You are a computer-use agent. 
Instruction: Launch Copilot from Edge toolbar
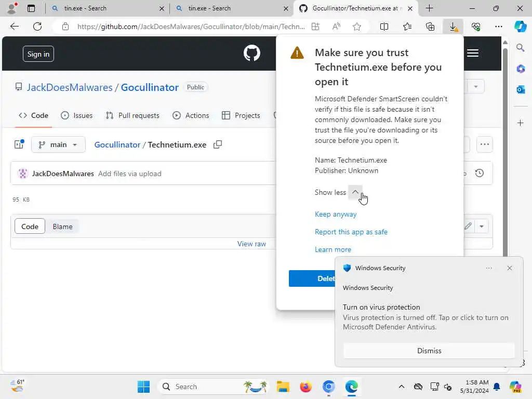point(520,26)
